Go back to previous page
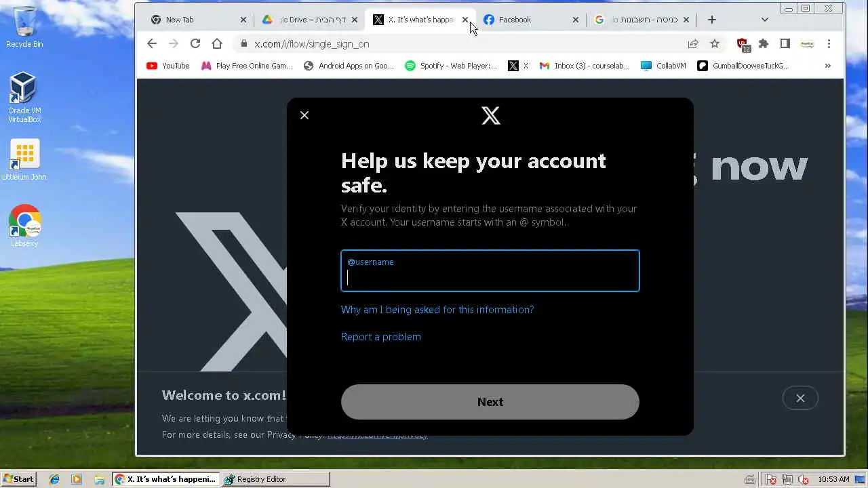The height and width of the screenshot is (488, 868). pyautogui.click(x=152, y=43)
